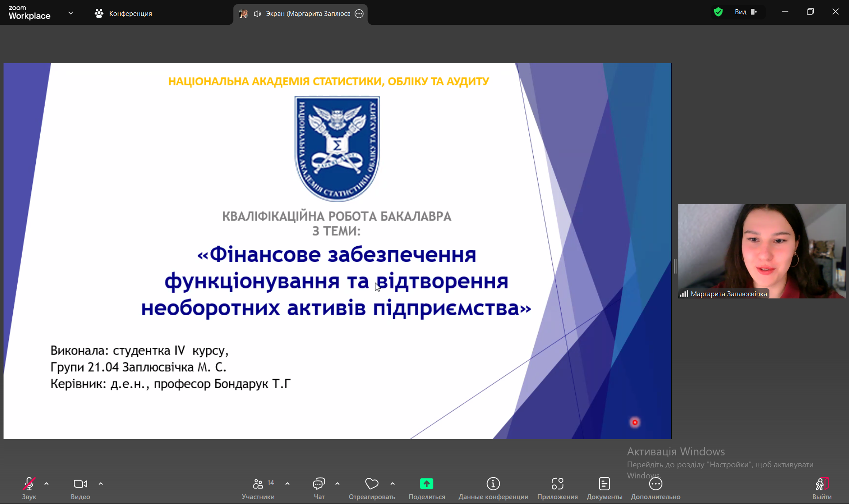The width and height of the screenshot is (849, 504).
Task: Select the Конференция tab
Action: [x=123, y=14]
